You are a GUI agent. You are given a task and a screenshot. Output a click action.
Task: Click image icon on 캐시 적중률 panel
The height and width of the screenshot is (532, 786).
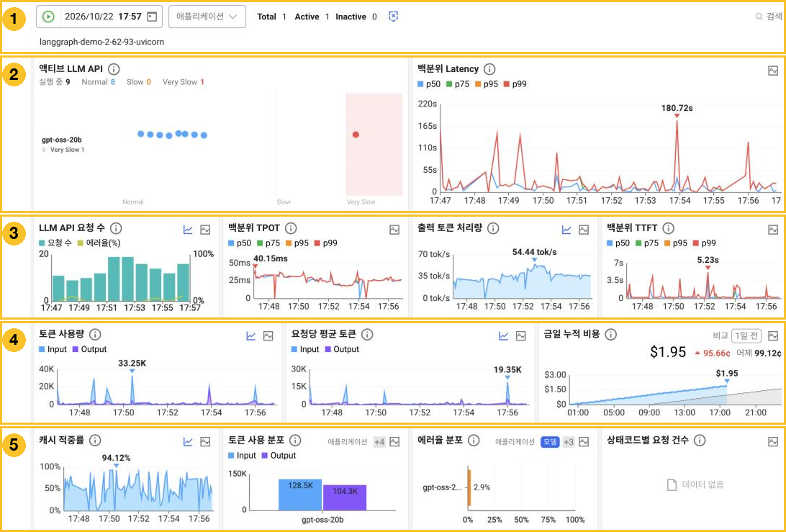(204, 442)
